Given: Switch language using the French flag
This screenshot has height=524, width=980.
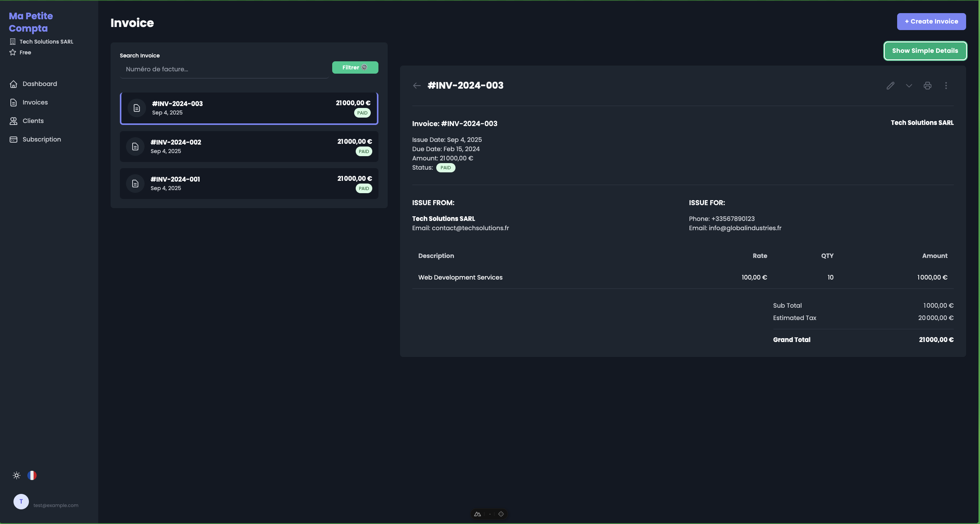Looking at the screenshot, I should tap(32, 475).
